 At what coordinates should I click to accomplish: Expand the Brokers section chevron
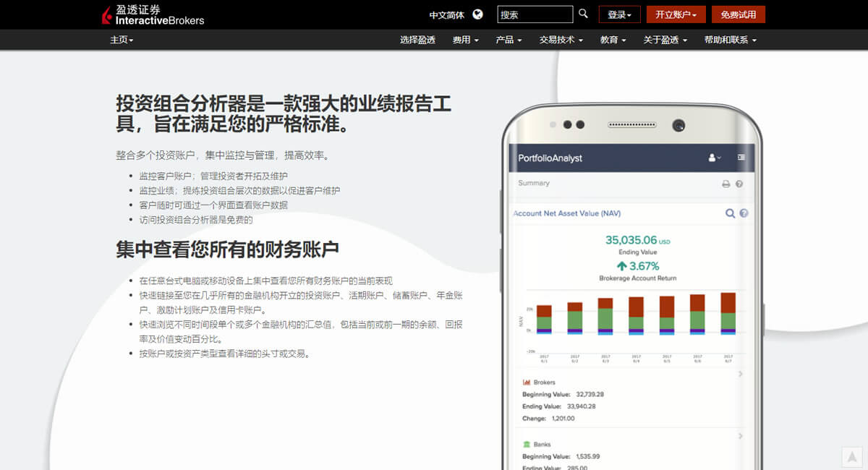(x=741, y=374)
